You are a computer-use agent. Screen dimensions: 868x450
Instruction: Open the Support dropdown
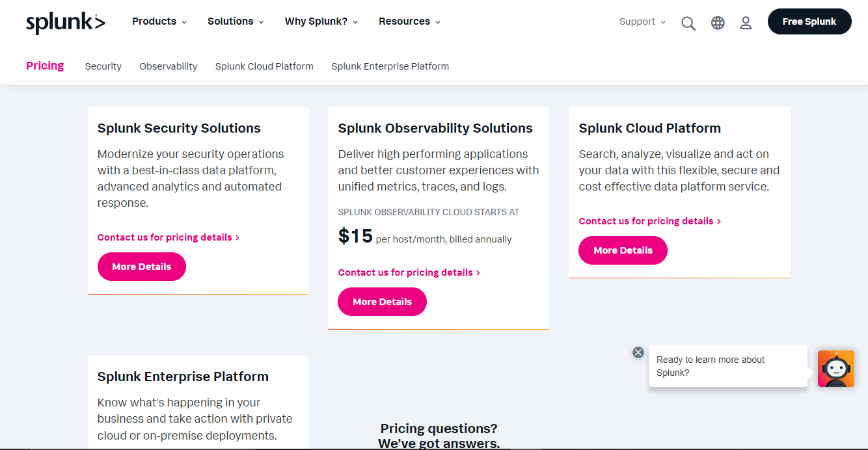(642, 21)
